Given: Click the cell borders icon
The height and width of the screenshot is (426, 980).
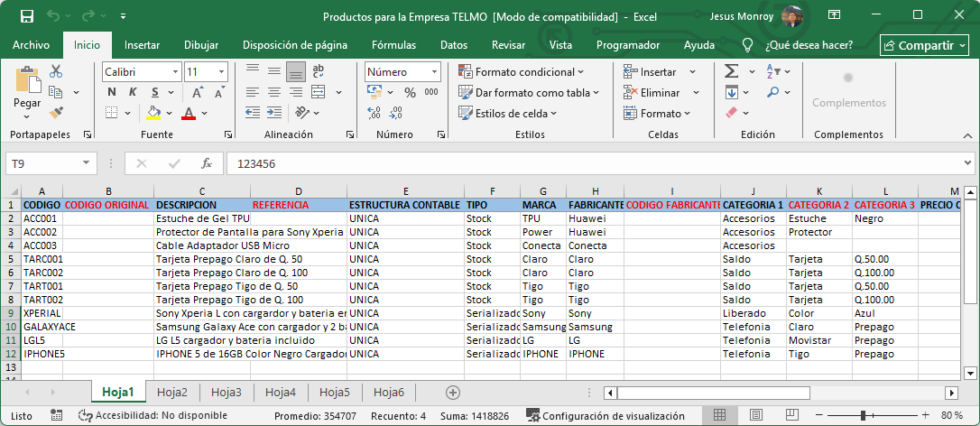Looking at the screenshot, I should pos(111,113).
